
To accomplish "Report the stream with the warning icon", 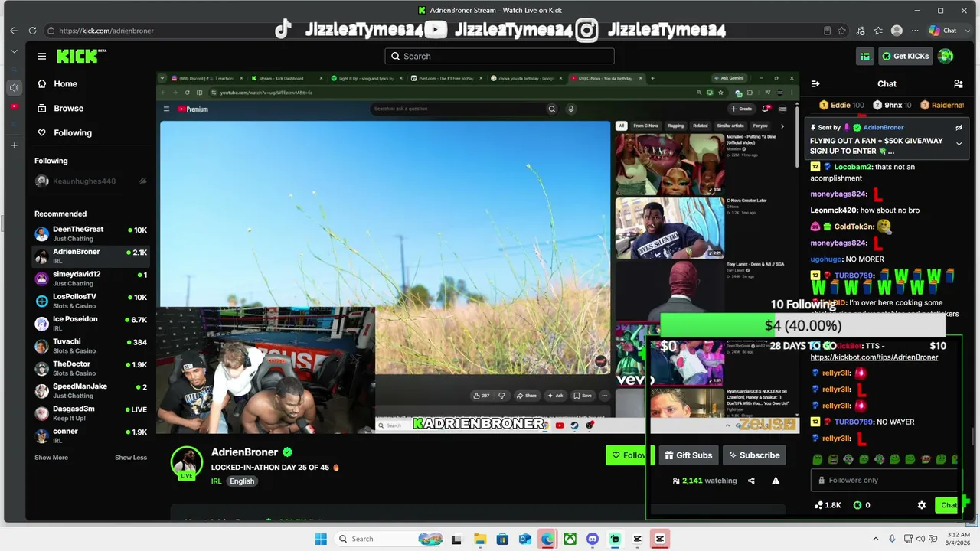I will (x=776, y=481).
